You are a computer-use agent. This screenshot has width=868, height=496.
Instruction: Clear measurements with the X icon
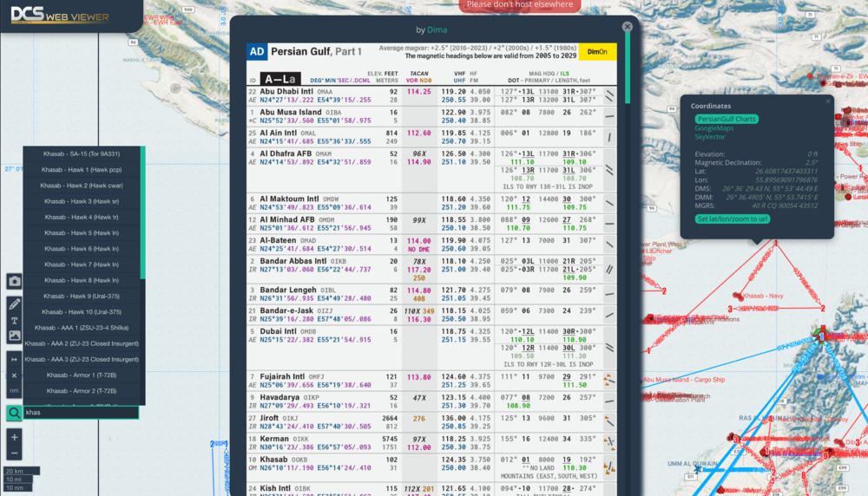pyautogui.click(x=15, y=375)
